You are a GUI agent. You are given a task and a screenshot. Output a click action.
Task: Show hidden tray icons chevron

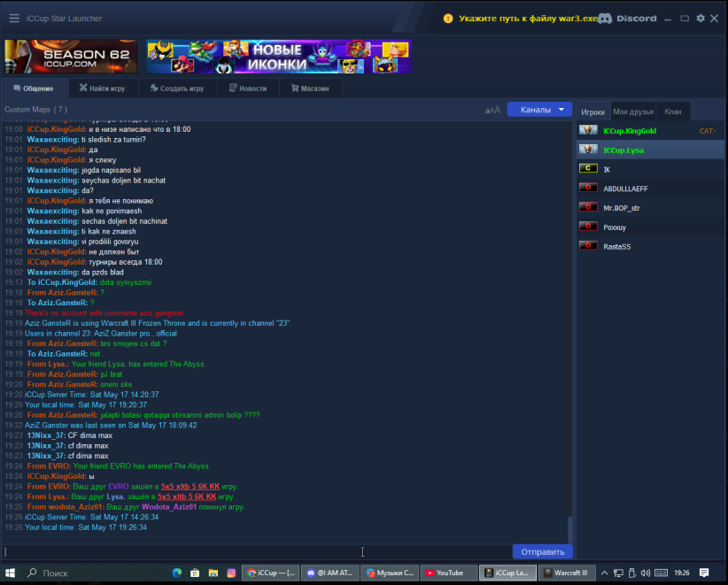(x=604, y=573)
